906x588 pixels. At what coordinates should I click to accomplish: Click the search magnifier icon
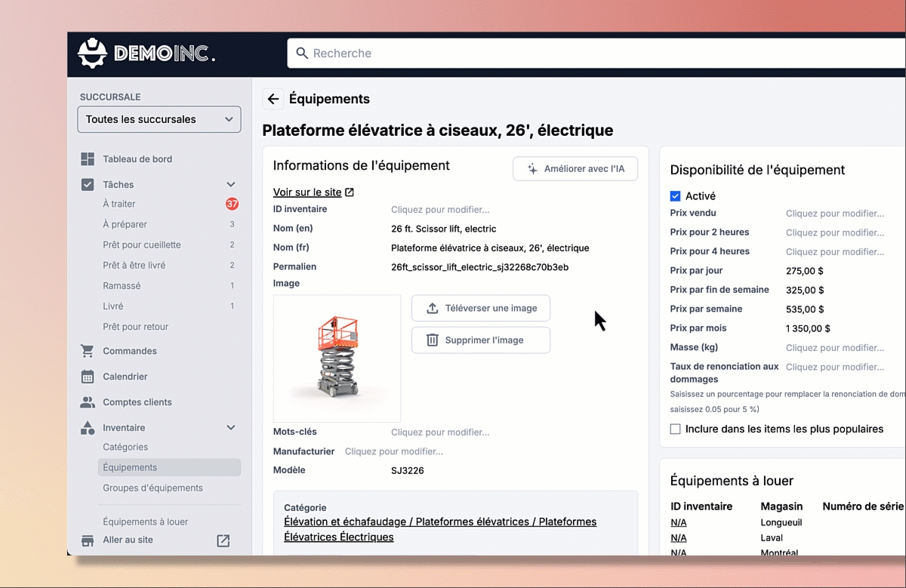(x=302, y=54)
